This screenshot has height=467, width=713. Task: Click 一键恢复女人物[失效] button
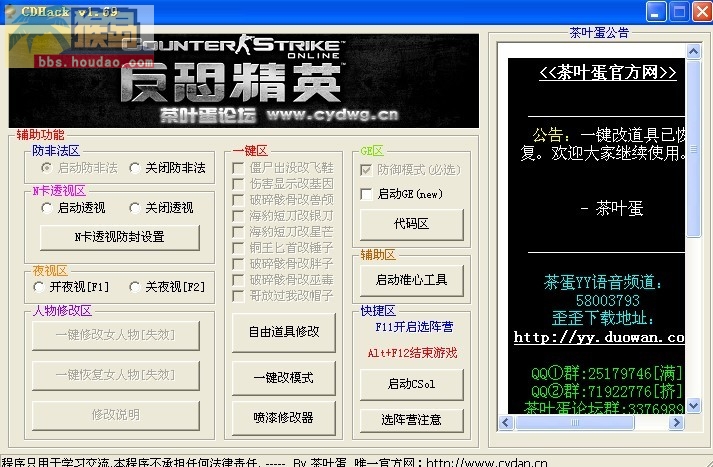coord(115,375)
